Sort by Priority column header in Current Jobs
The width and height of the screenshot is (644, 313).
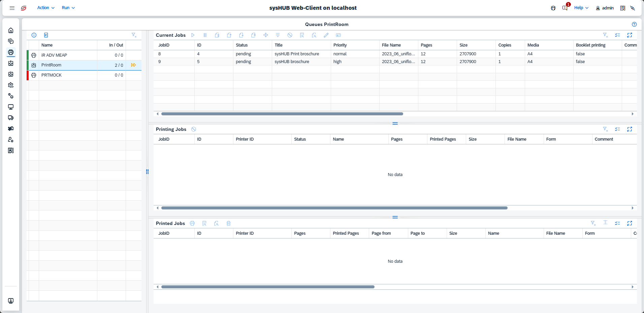pyautogui.click(x=340, y=45)
